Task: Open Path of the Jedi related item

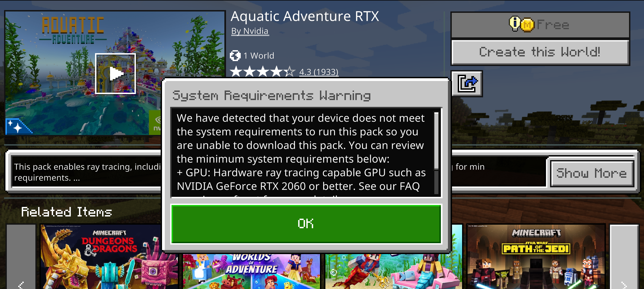Action: (x=536, y=256)
